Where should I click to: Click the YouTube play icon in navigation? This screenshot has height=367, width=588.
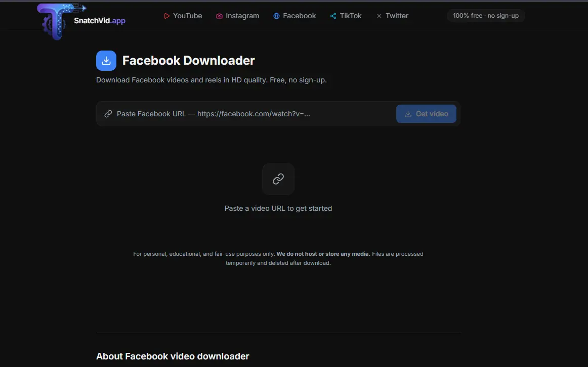click(x=166, y=16)
